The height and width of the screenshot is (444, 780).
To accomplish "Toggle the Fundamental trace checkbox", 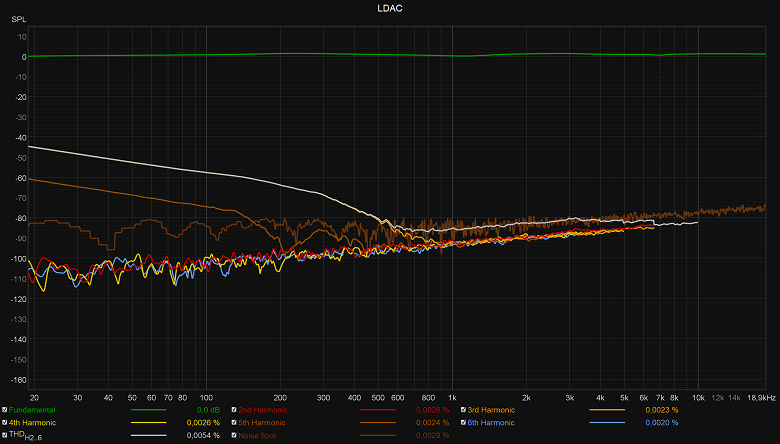I will pyautogui.click(x=4, y=410).
